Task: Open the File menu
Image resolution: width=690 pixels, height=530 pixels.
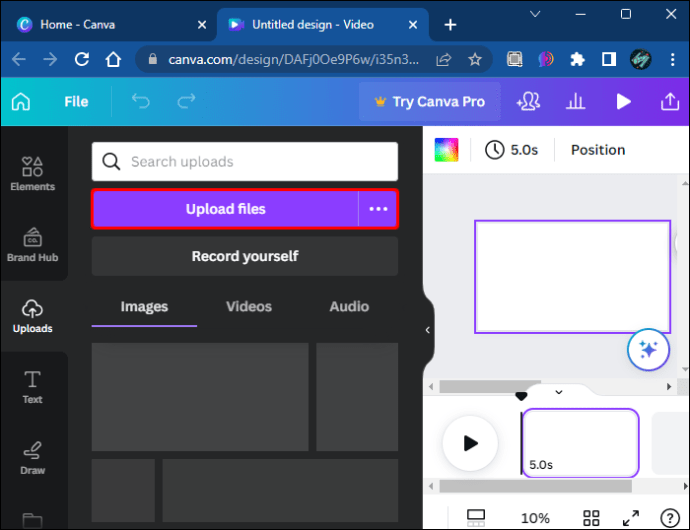Action: (x=76, y=101)
